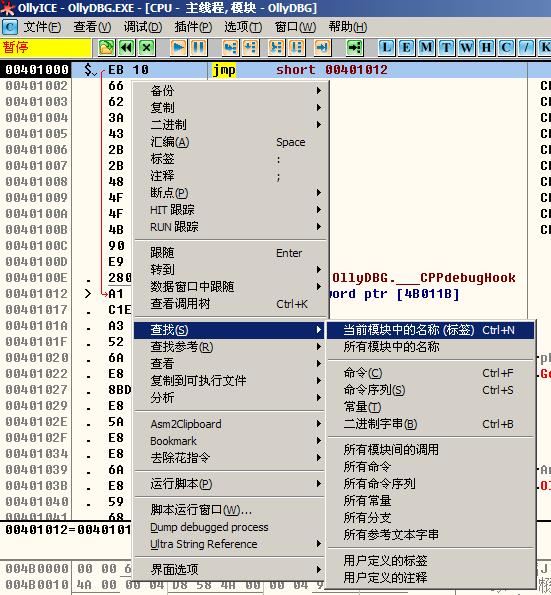This screenshot has height=595, width=551.
Task: Choose 注释 from context menu
Action: [231, 176]
